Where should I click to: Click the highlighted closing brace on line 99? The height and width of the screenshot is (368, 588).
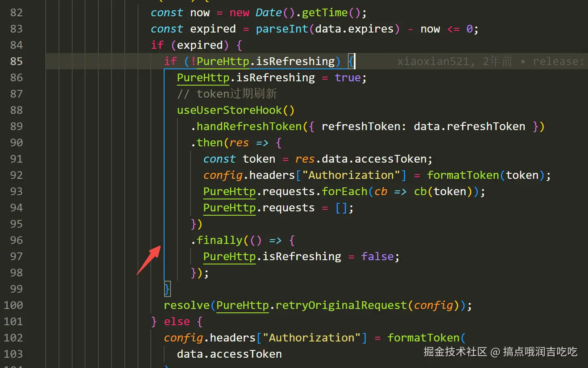[168, 289]
